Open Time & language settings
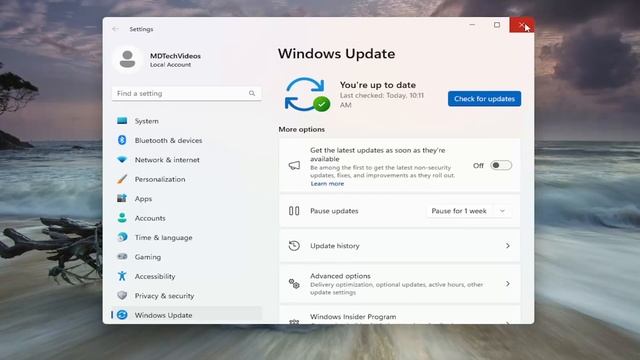This screenshot has height=360, width=640. [187, 237]
